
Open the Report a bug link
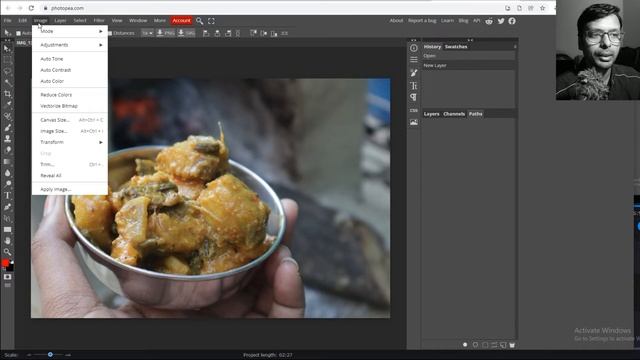click(422, 20)
